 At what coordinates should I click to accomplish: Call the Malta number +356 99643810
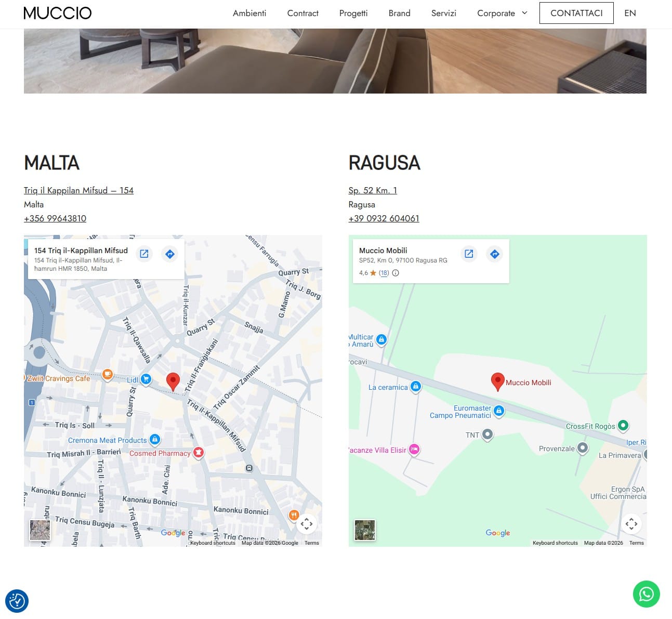pyautogui.click(x=55, y=218)
